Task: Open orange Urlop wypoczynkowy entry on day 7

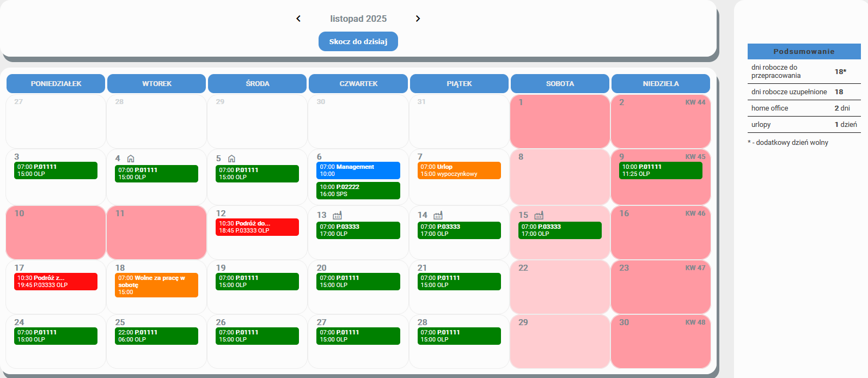Action: (459, 170)
